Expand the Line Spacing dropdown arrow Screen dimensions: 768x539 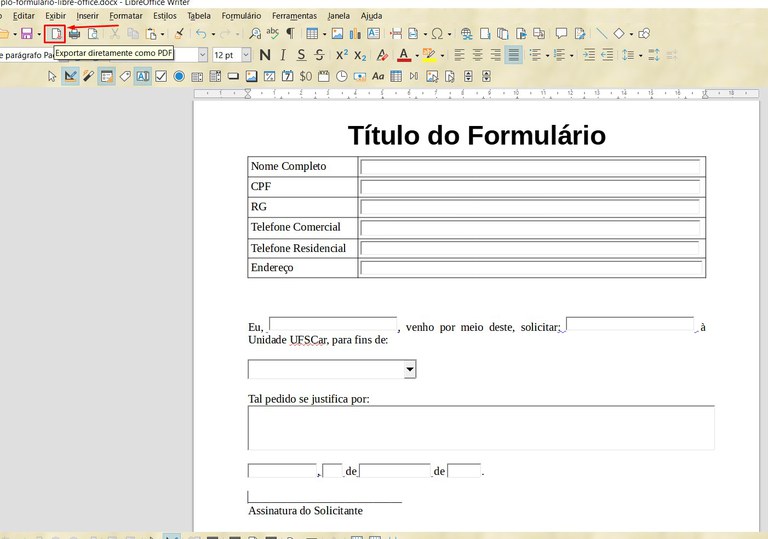click(641, 55)
